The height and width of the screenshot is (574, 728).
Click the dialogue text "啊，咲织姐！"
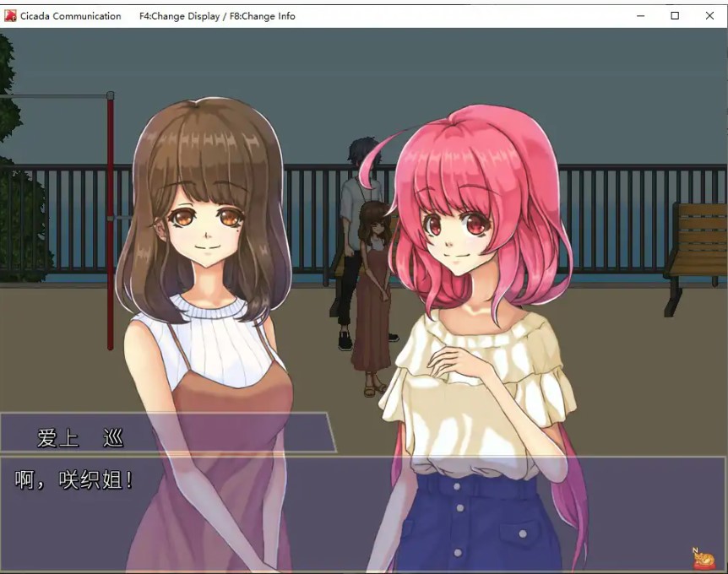point(73,479)
